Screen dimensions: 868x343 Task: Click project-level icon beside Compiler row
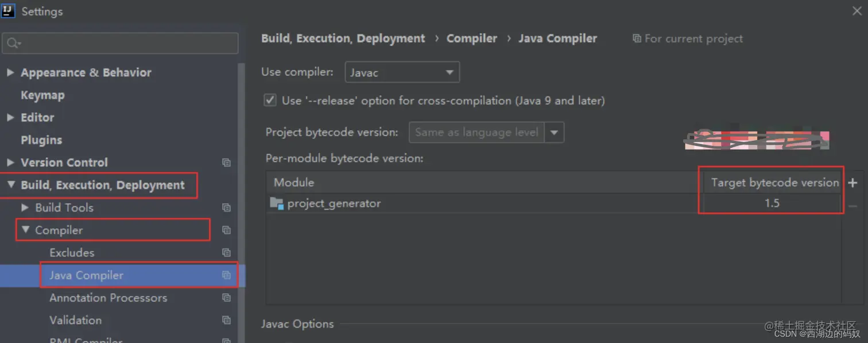[227, 230]
